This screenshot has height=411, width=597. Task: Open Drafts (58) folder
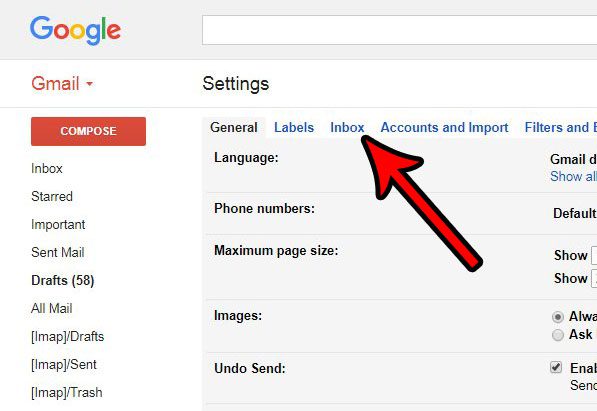click(63, 280)
